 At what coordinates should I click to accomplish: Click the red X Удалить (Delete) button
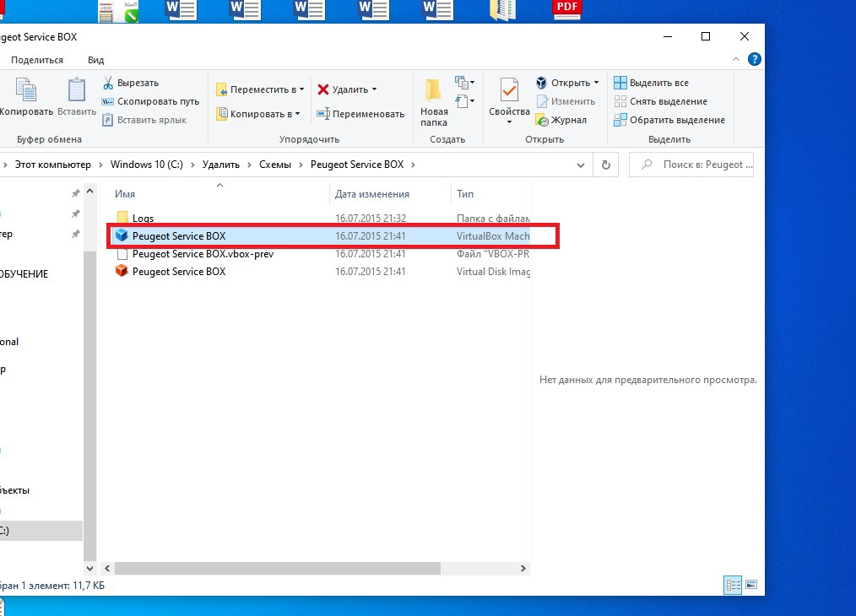(x=343, y=89)
